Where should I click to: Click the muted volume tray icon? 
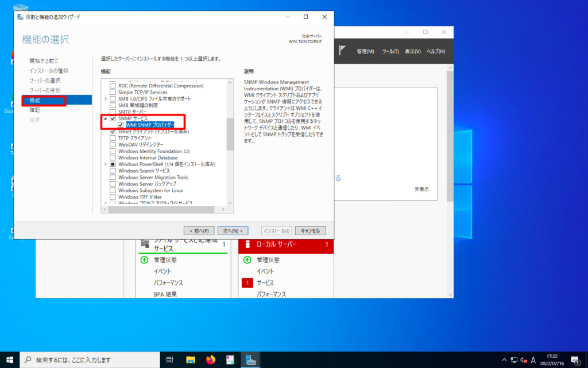tap(524, 360)
